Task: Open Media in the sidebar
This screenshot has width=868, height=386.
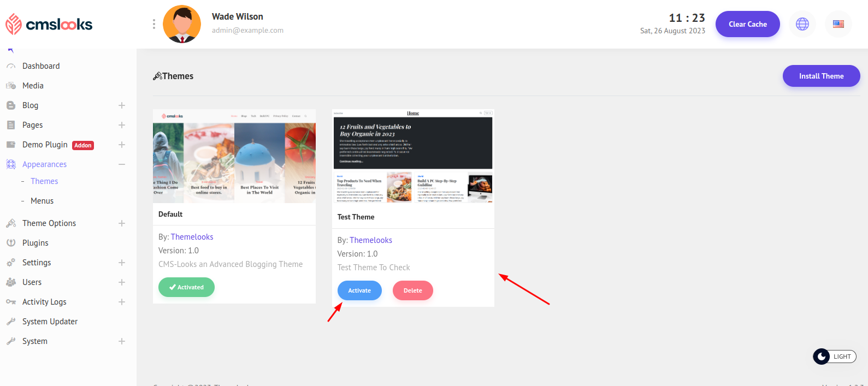Action: point(33,86)
